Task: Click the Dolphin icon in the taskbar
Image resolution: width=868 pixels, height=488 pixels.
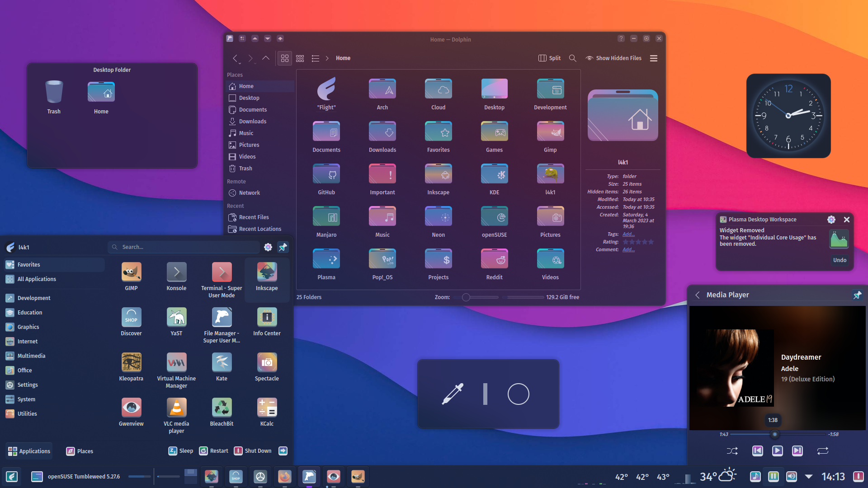Action: [309, 476]
